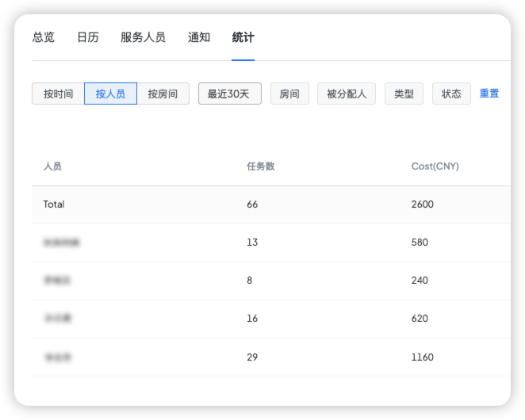Switch the grouping to 按时间
525x420 pixels.
coord(58,94)
